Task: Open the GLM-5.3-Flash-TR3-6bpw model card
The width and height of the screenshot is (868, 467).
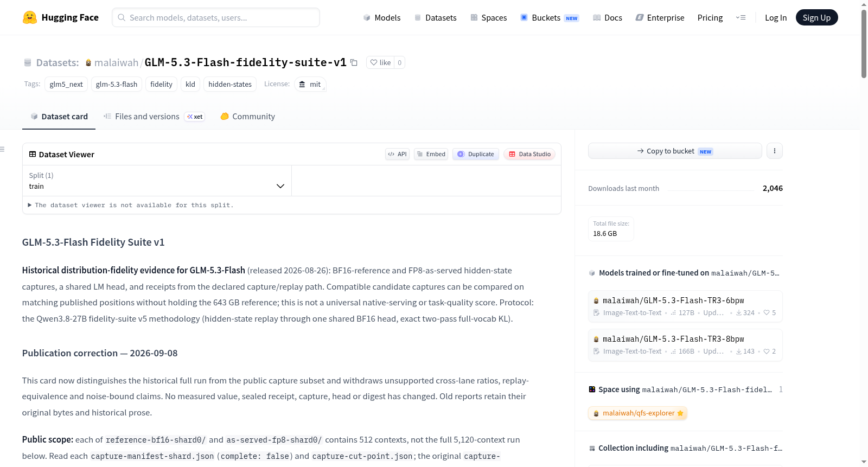Action: coord(685,306)
